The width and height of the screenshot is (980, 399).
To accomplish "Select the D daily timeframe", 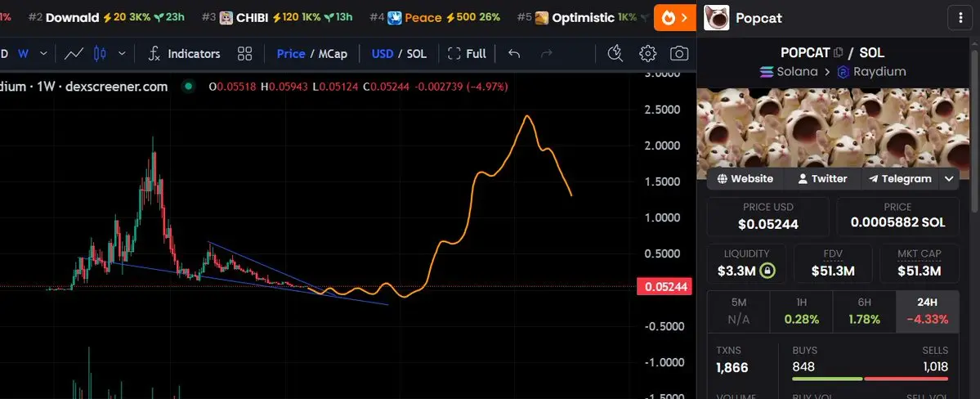I will tap(4, 54).
